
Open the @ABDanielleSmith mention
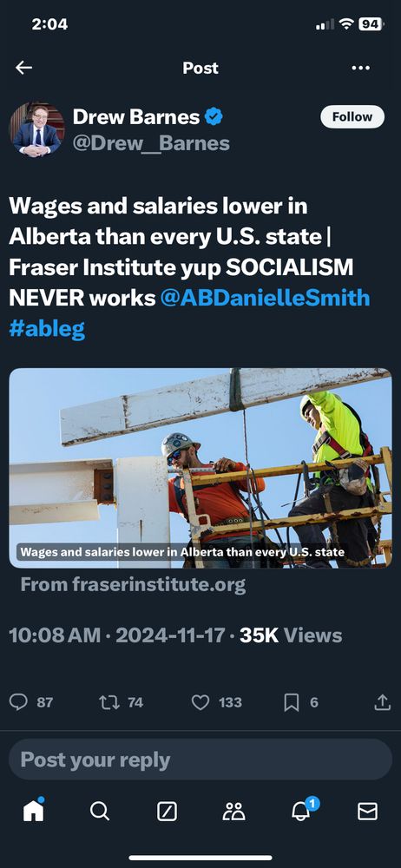[x=265, y=298]
